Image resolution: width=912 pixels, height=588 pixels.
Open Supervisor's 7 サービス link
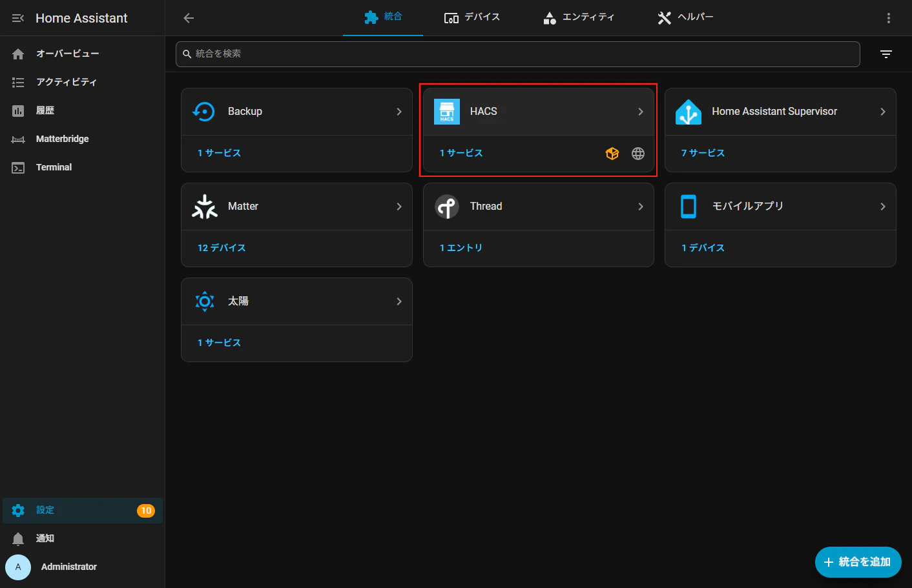(703, 154)
